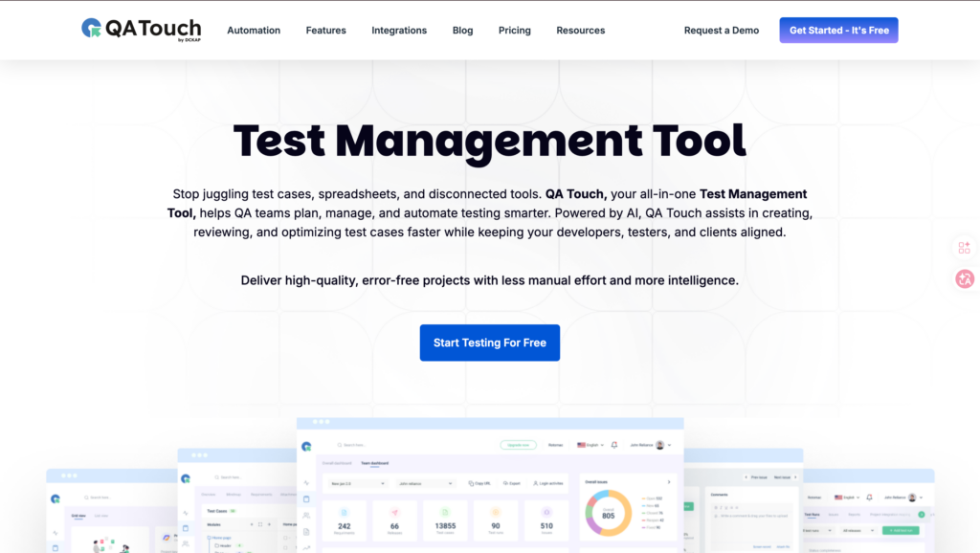Click the pink-bordered widget icon on right edge
Image resolution: width=980 pixels, height=553 pixels.
pos(964,248)
